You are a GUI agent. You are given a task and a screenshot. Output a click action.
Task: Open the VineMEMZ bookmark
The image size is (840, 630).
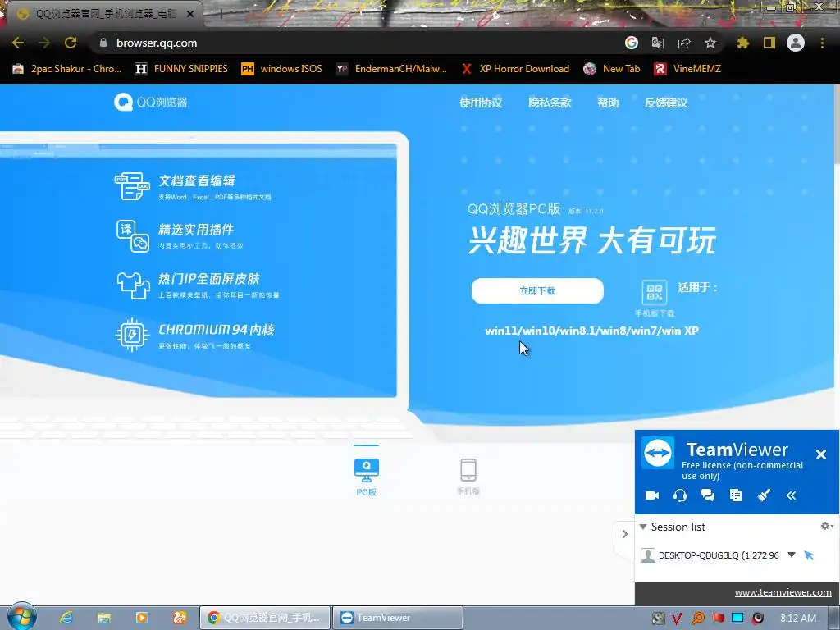point(687,69)
